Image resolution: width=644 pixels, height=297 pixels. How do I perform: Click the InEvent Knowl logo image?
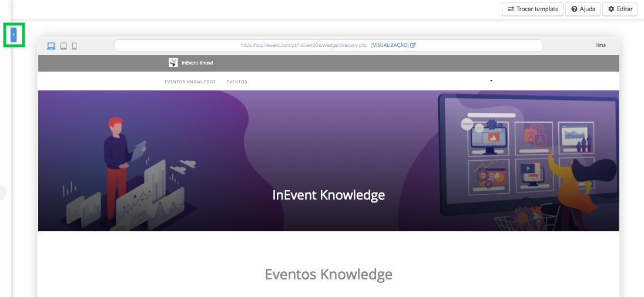173,62
